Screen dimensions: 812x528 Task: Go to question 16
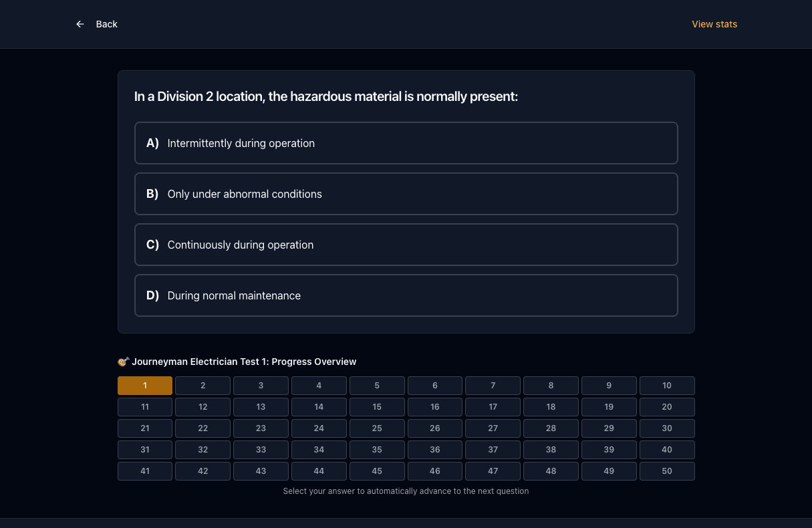(x=435, y=407)
